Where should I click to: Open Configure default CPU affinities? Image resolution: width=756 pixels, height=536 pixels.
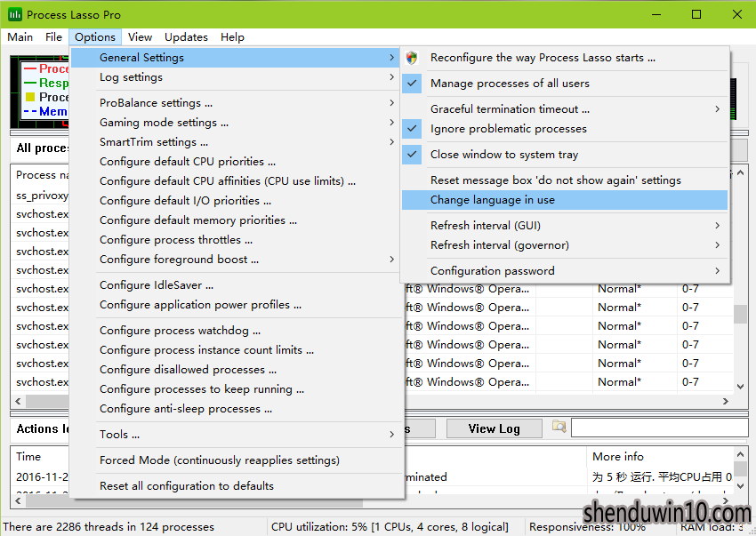[x=236, y=181]
